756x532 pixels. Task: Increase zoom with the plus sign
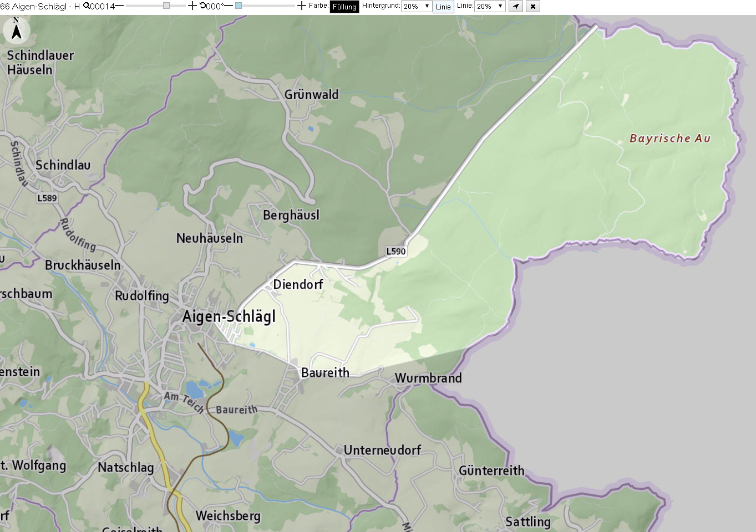click(x=192, y=6)
